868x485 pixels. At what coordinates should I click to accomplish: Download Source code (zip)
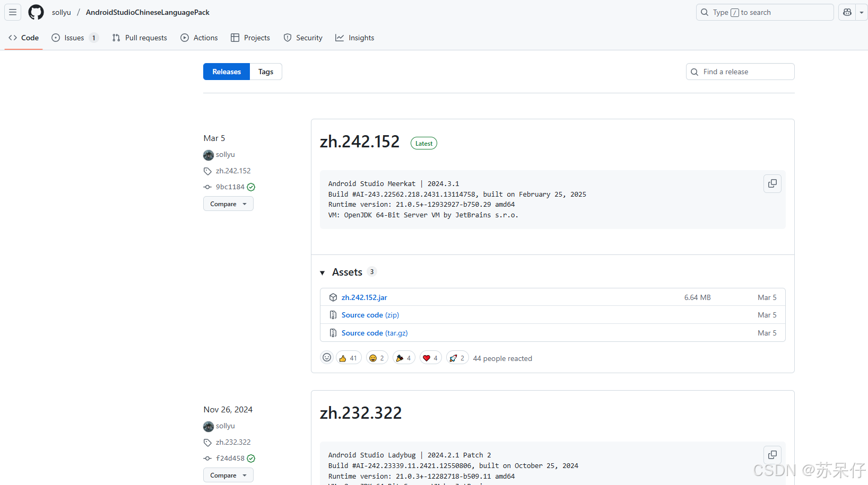coord(370,315)
